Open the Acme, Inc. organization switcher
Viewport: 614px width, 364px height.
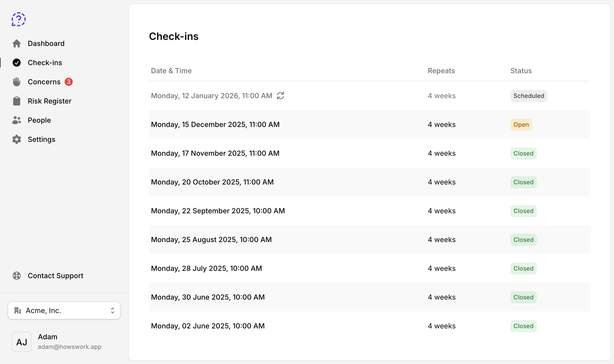[64, 310]
